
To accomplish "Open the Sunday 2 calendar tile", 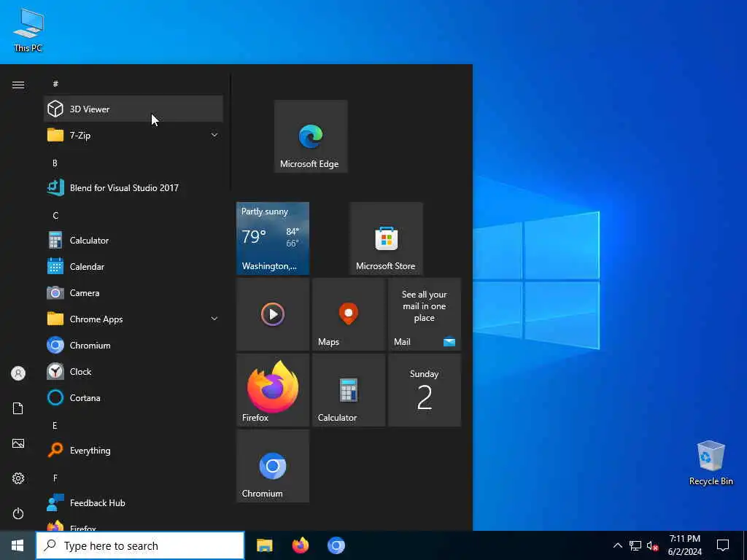I will click(x=424, y=390).
